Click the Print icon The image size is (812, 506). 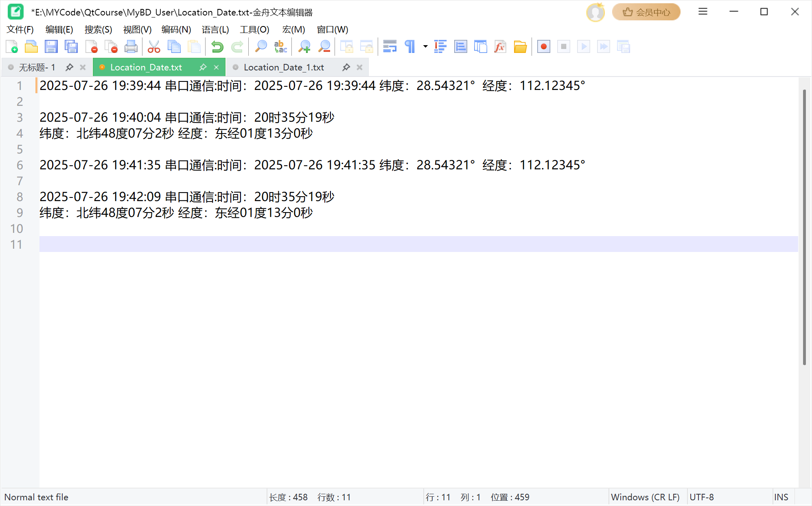tap(131, 47)
